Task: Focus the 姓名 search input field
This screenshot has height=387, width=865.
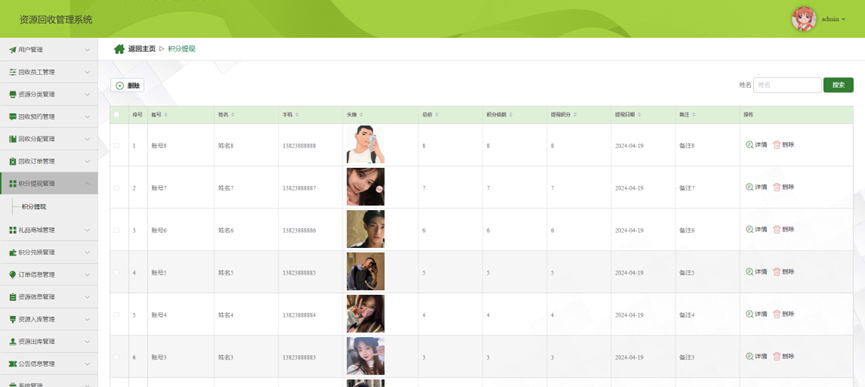Action: (787, 85)
